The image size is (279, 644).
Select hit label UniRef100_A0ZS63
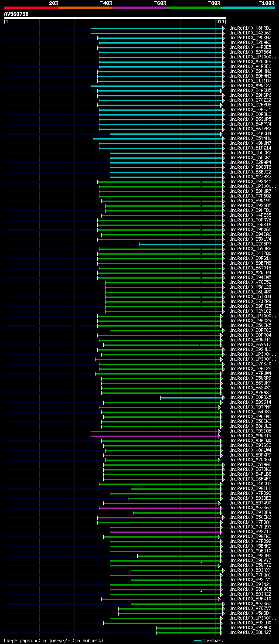tap(250, 508)
